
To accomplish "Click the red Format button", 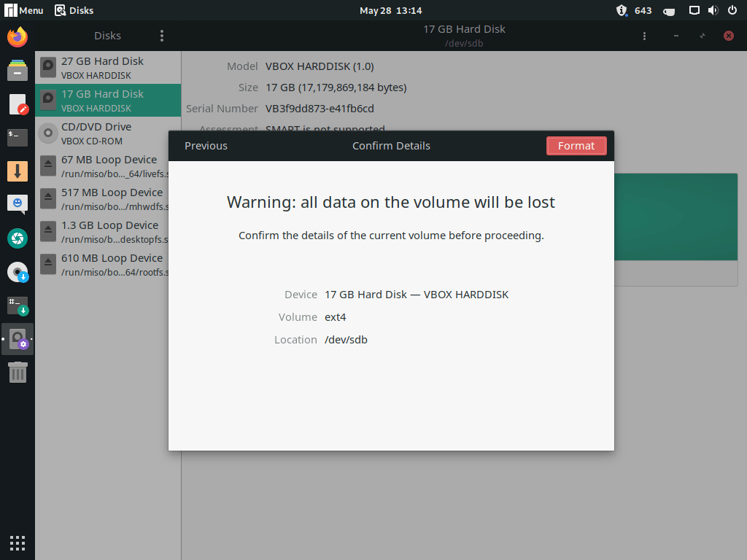I will 576,146.
